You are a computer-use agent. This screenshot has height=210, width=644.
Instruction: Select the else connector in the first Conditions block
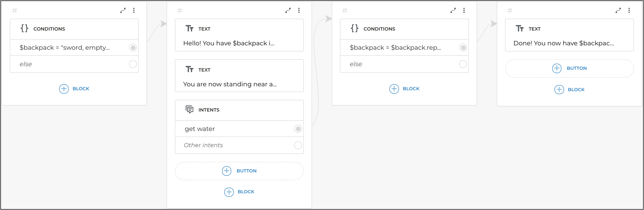(x=133, y=64)
